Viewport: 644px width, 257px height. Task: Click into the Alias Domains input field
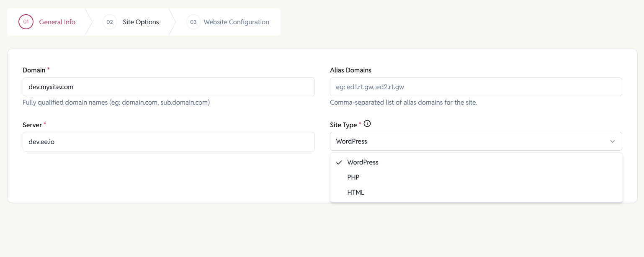[x=476, y=87]
